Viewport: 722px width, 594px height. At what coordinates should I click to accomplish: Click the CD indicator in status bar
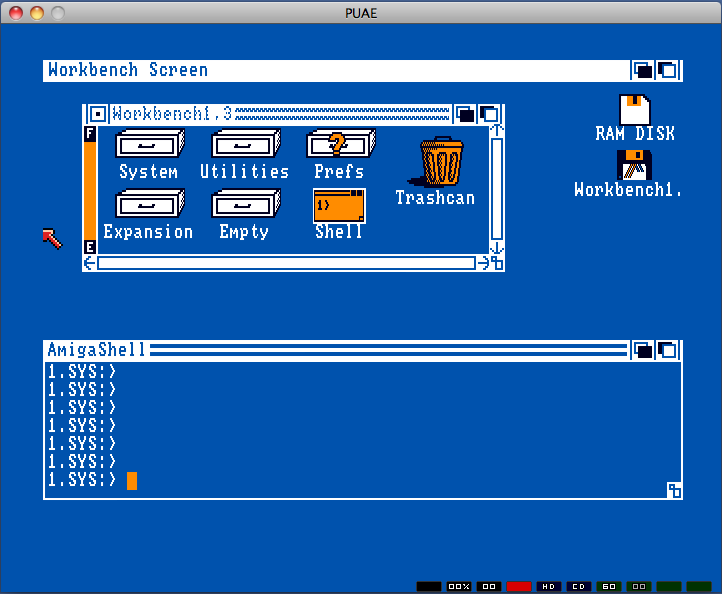coord(579,586)
